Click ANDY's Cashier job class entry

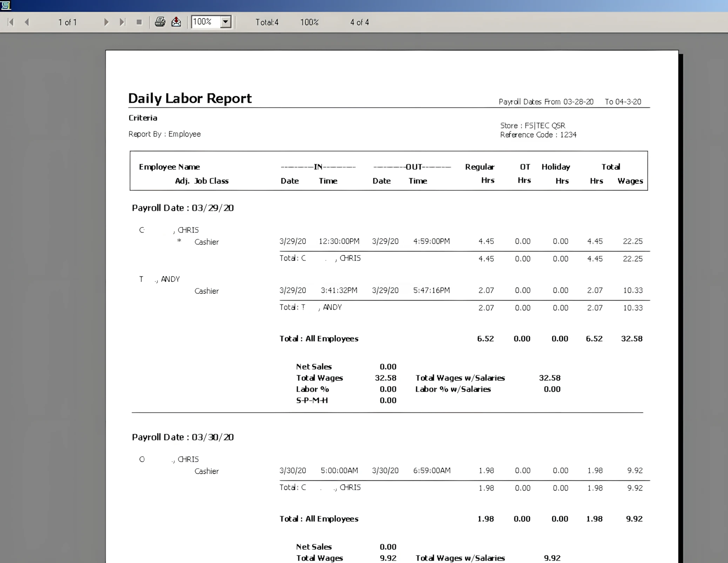[207, 291]
